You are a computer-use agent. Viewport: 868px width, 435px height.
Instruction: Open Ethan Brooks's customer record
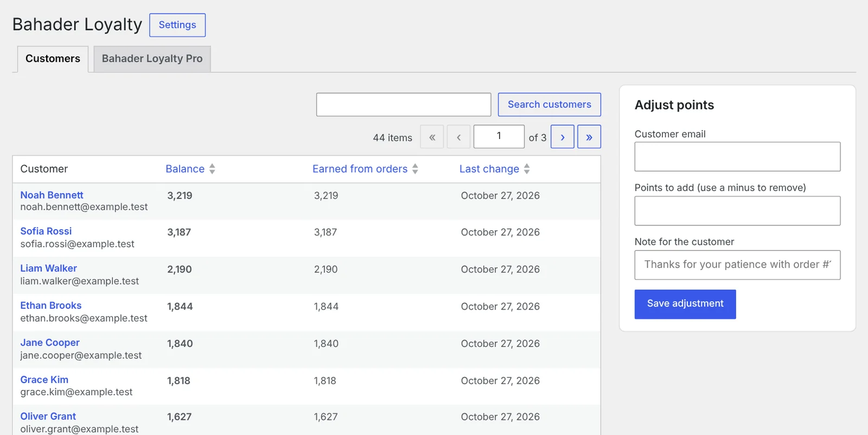click(51, 306)
